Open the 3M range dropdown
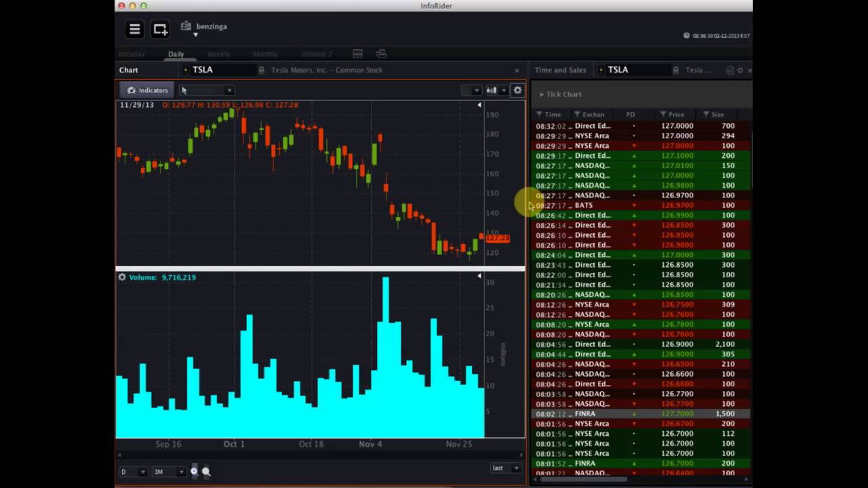Image resolution: width=868 pixels, height=488 pixels. (x=169, y=472)
